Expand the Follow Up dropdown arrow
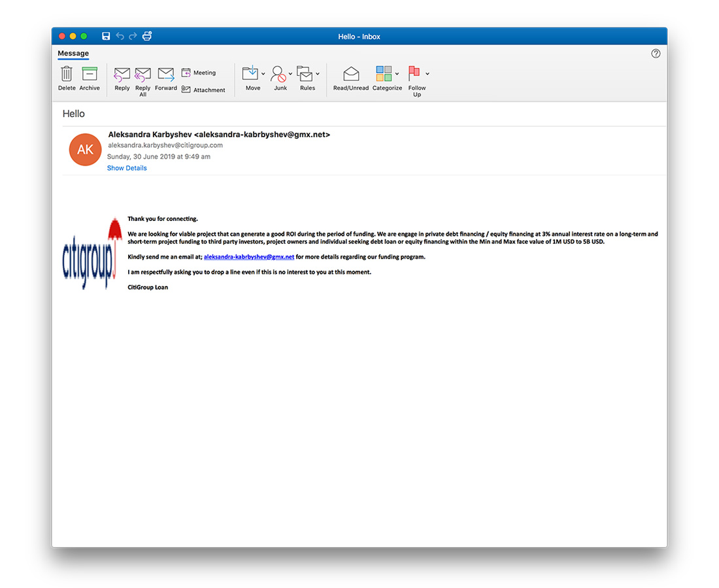The width and height of the screenshot is (719, 588). point(427,74)
